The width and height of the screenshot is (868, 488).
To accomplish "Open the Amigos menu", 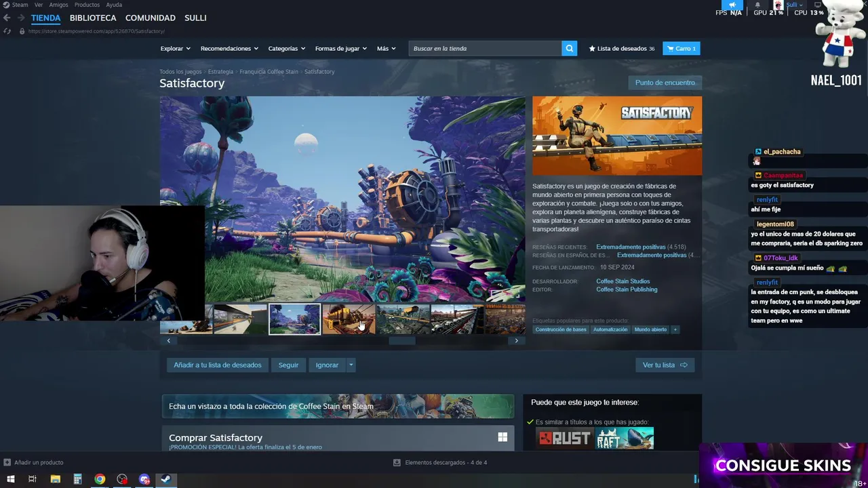I will pos(58,5).
